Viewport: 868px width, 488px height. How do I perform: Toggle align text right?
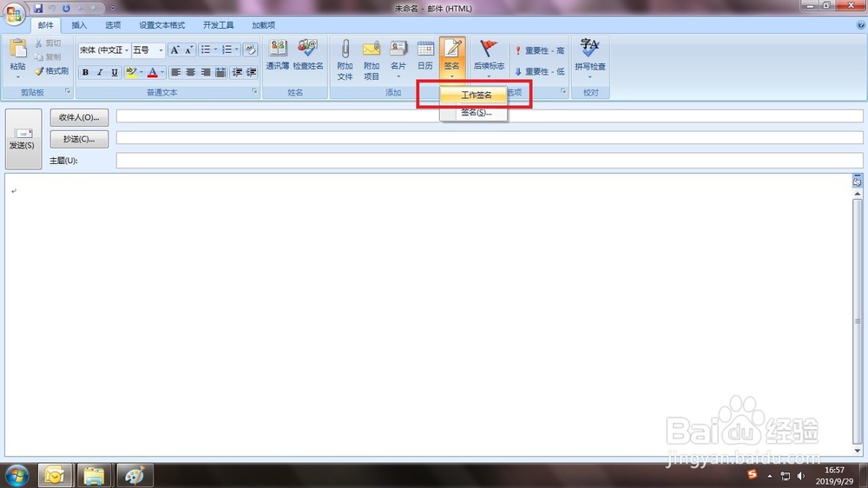pos(206,72)
